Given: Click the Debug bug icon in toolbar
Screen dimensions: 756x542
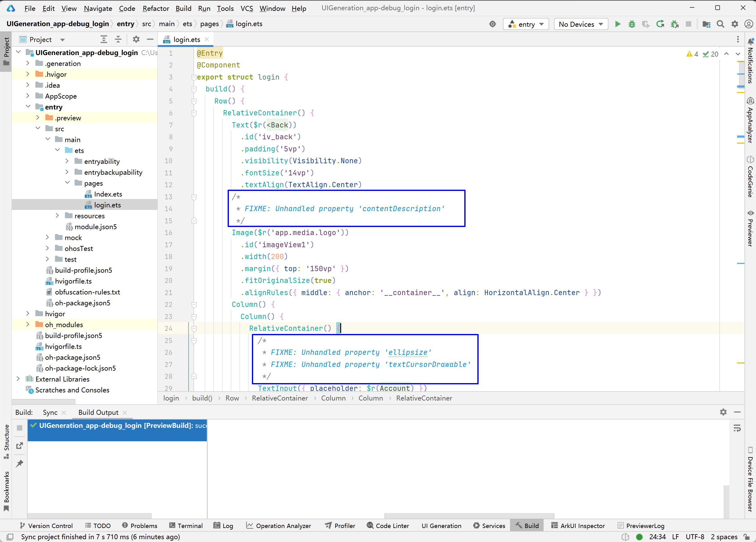Looking at the screenshot, I should click(x=632, y=24).
